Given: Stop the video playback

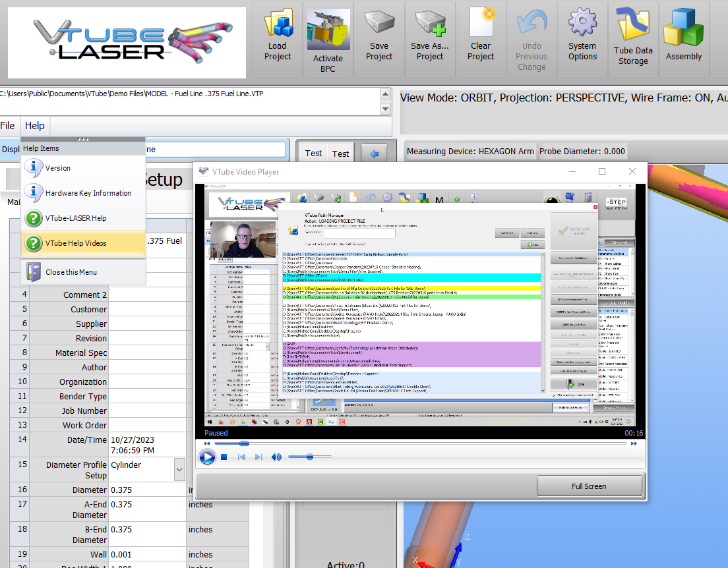Looking at the screenshot, I should pyautogui.click(x=224, y=457).
